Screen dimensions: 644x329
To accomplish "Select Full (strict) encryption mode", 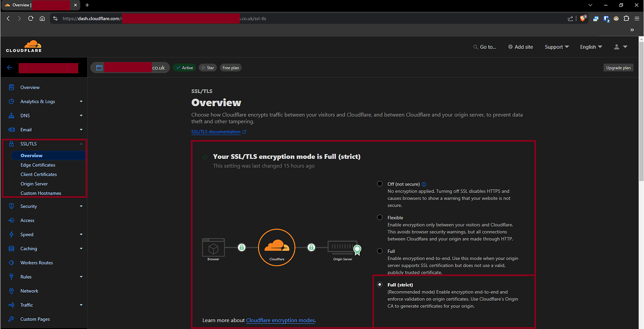I will pos(380,285).
